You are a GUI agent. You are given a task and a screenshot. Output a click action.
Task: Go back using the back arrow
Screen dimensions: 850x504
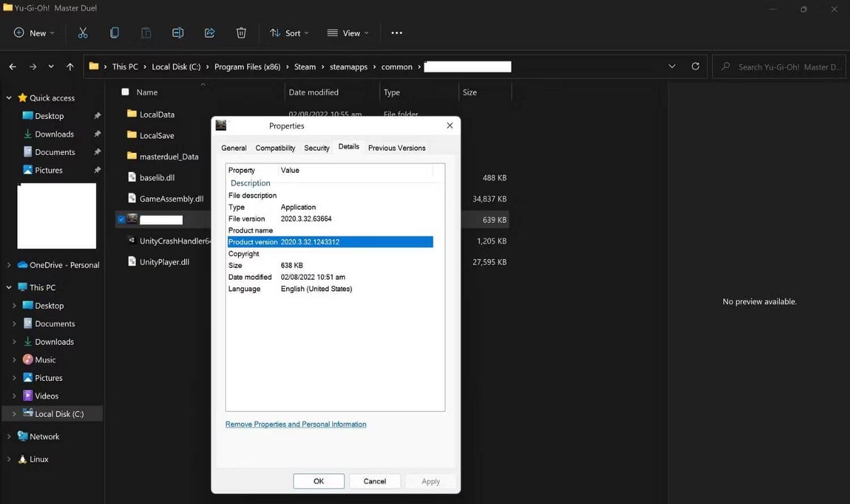[12, 67]
